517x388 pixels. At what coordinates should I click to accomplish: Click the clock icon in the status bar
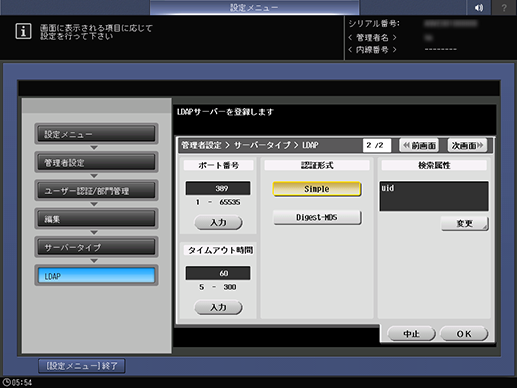(6, 382)
